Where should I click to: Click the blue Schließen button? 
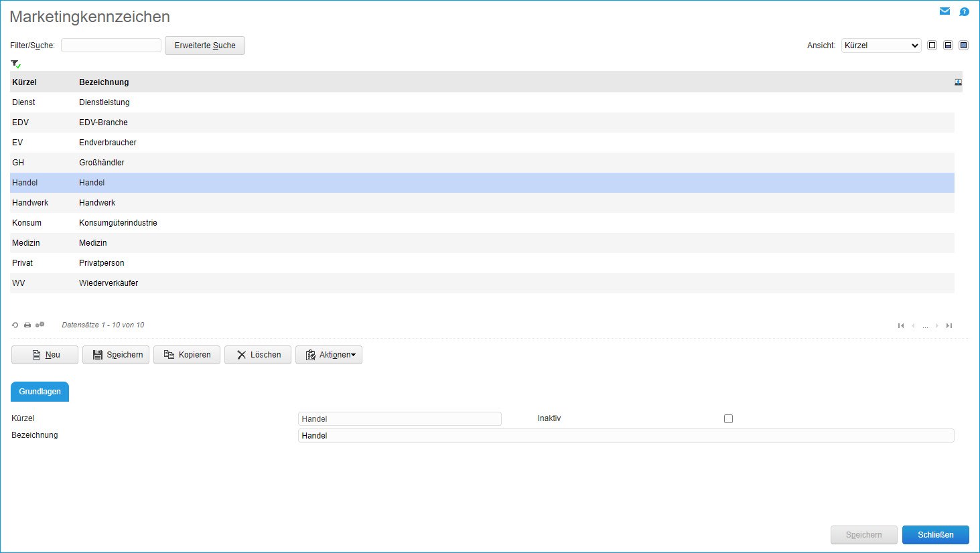tap(936, 535)
